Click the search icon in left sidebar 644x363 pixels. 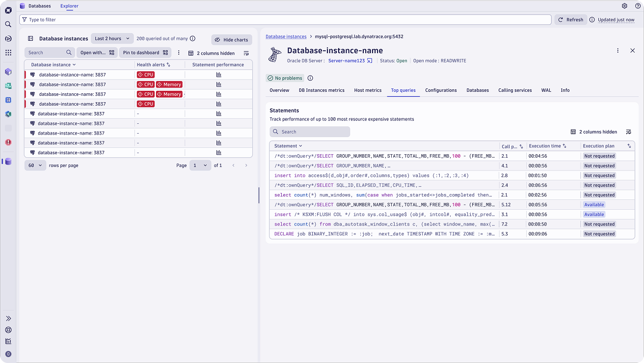point(8,24)
